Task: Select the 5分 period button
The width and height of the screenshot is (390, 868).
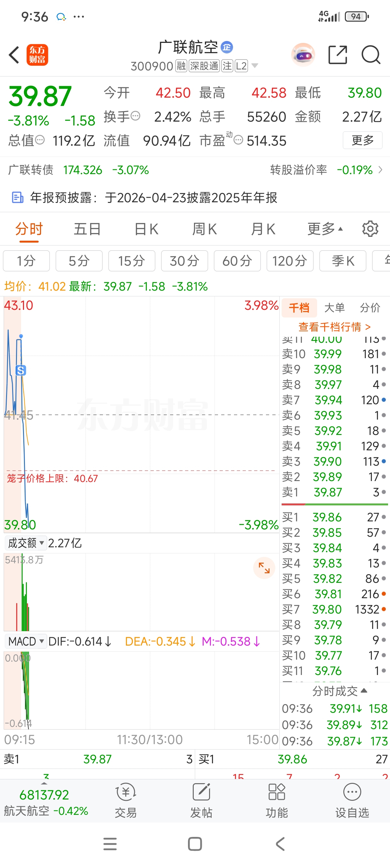Action: click(79, 261)
